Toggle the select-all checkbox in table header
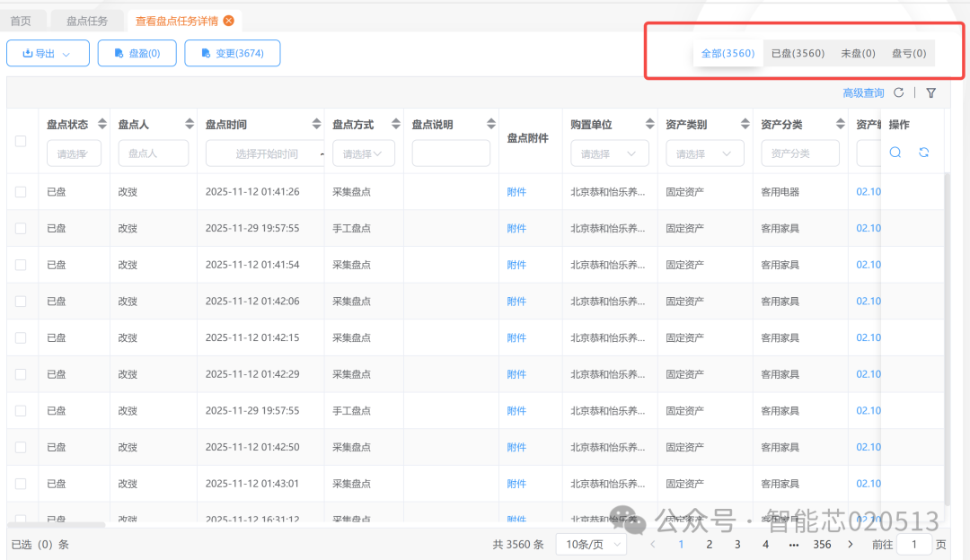Image resolution: width=970 pixels, height=560 pixels. point(21,141)
